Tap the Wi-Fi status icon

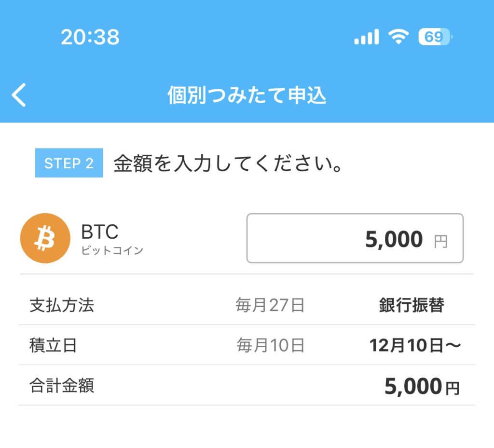click(398, 37)
